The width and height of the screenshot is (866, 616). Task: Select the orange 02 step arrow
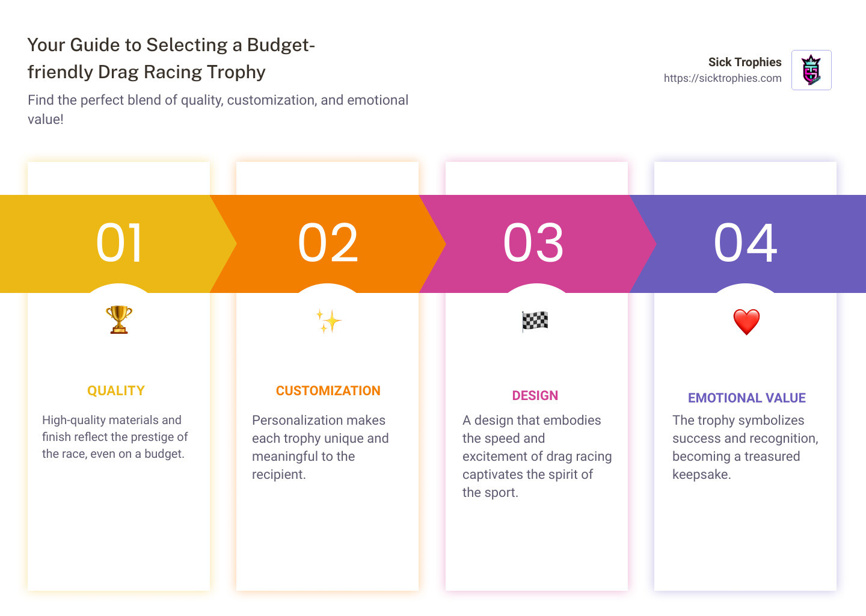[328, 244]
